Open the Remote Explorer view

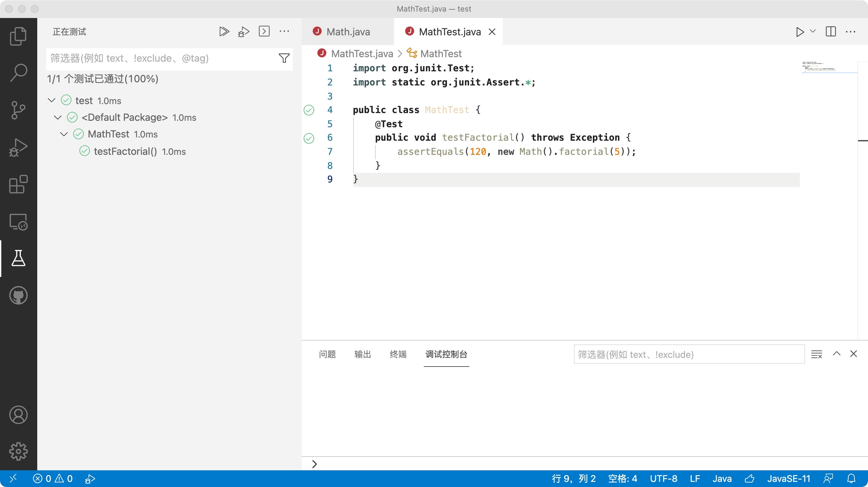point(18,222)
